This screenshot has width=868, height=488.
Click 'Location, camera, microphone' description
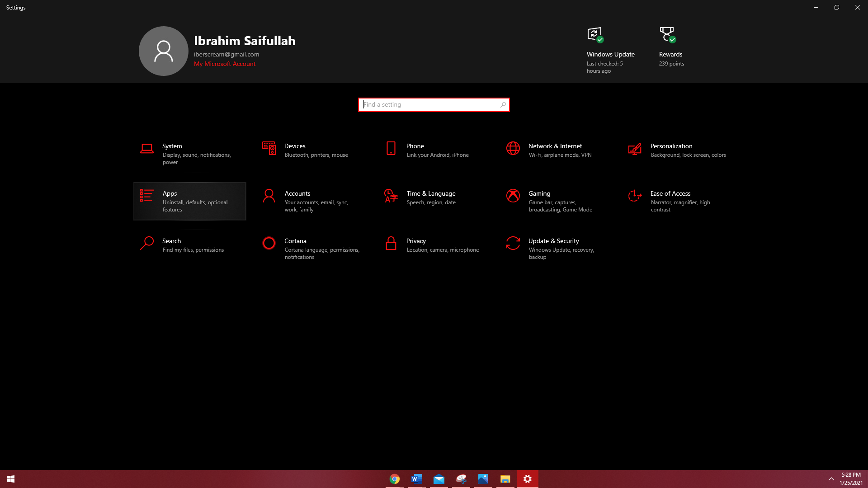[x=443, y=250]
